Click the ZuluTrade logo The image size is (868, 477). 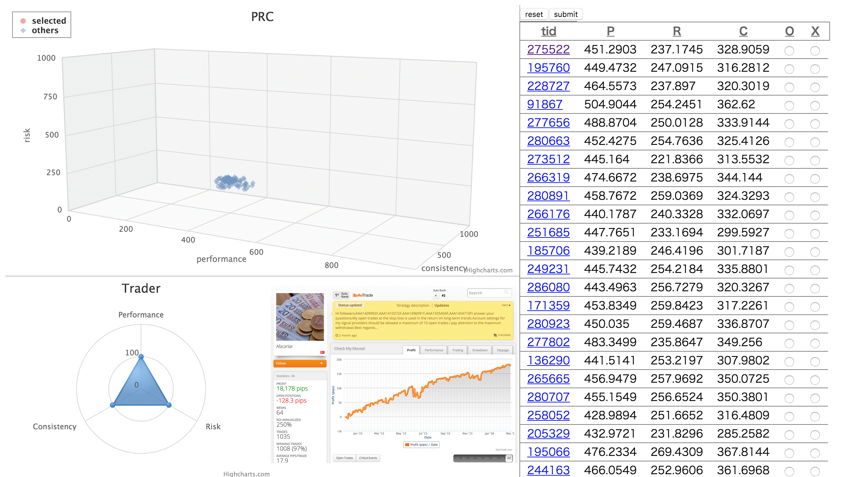click(x=362, y=295)
